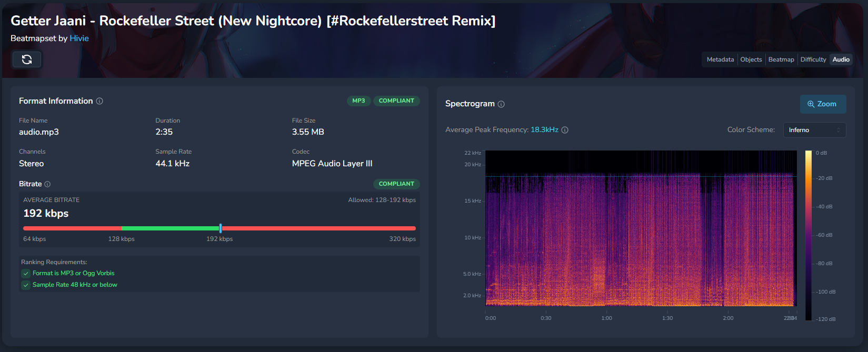Click the green check beside Sample Rate 48 kHz
The image size is (868, 352).
point(26,285)
